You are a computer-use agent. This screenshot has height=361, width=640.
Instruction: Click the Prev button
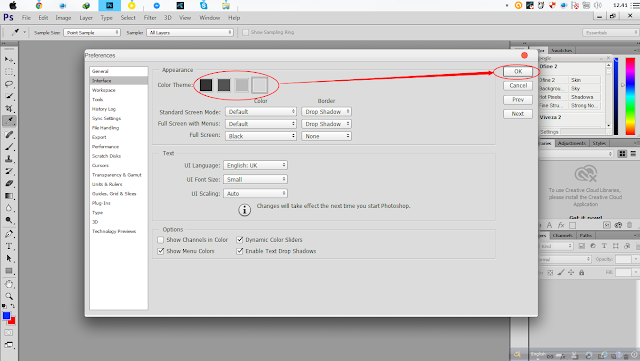(518, 100)
